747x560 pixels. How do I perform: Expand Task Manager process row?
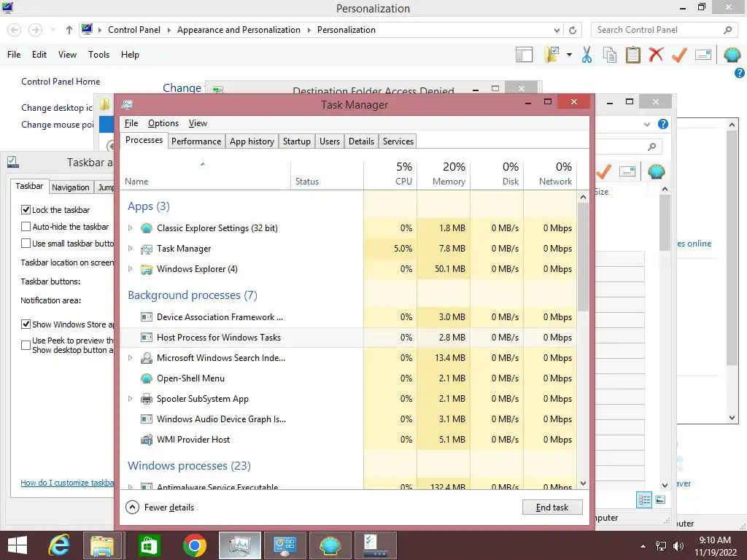pos(130,248)
